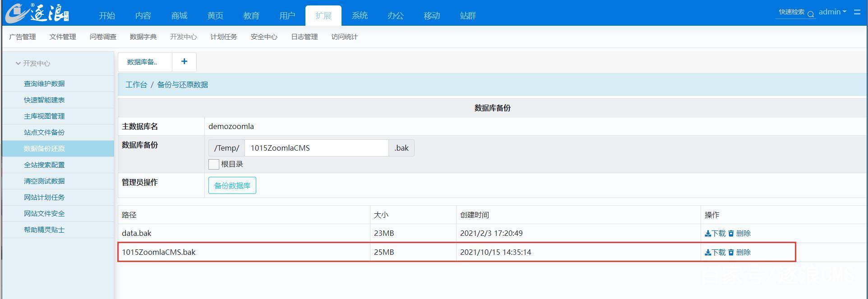Select 数据备份还原 in sidebar
The height and width of the screenshot is (299, 868).
point(58,149)
